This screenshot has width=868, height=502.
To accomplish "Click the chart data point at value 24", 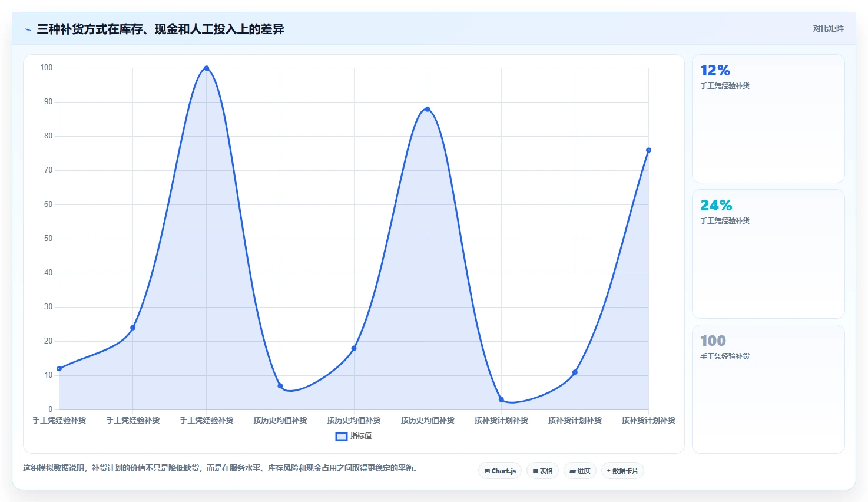I will click(x=132, y=328).
